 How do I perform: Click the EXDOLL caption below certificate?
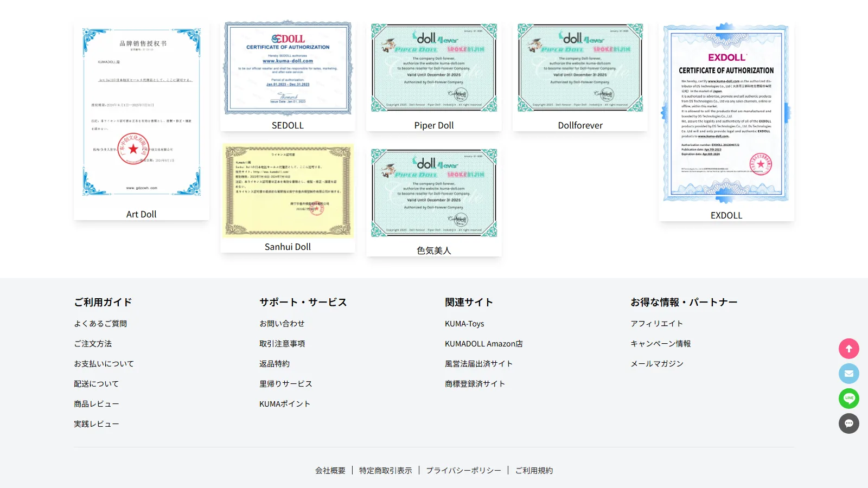[726, 215]
